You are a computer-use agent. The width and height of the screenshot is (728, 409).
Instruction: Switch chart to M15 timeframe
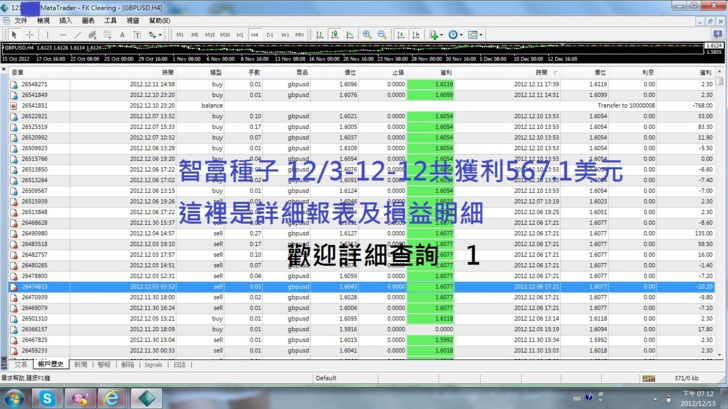point(210,35)
